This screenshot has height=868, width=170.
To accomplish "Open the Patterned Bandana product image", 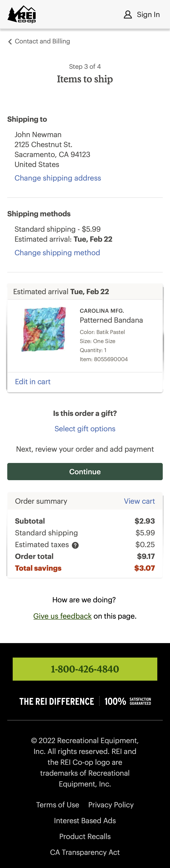I will click(x=44, y=329).
